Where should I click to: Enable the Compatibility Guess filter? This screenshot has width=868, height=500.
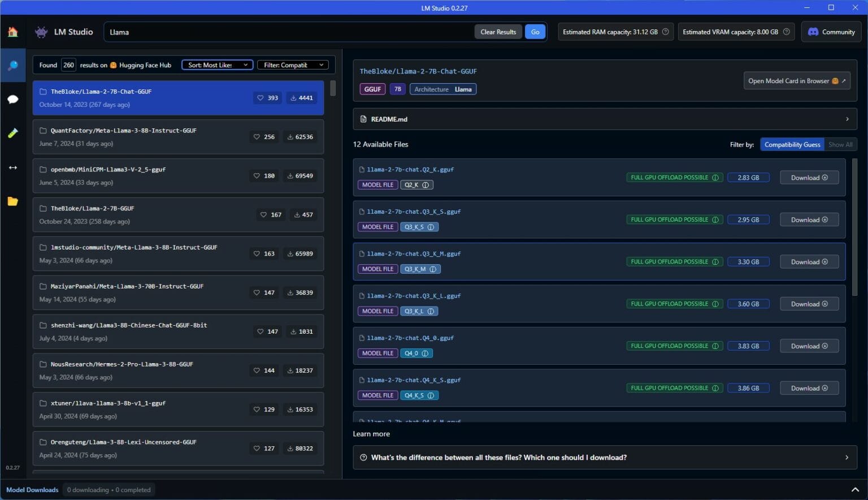[x=792, y=145]
